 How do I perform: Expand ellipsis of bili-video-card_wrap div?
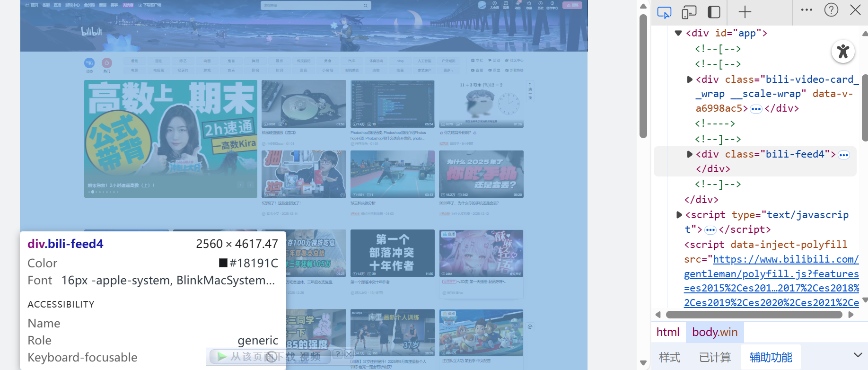(756, 109)
